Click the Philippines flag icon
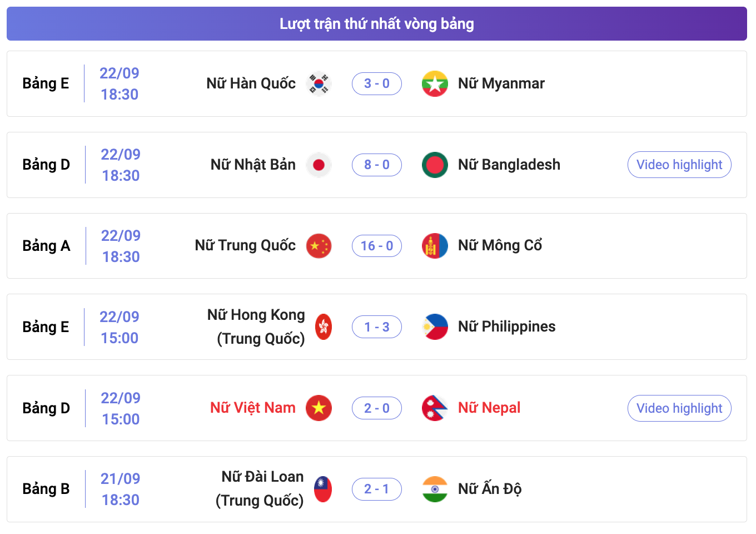Screen dimensions: 756x534 [x=435, y=327]
